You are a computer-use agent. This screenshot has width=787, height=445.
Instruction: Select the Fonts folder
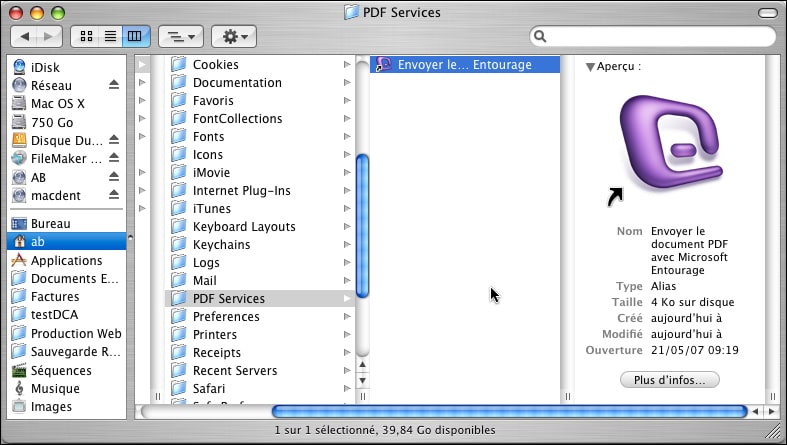tap(259, 136)
